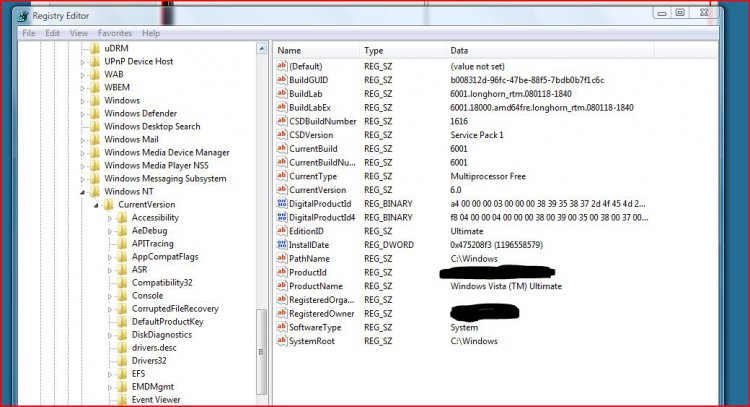Click the string icon beside CSDBuildNumber
Viewport: 750px width, 407px height.
pyautogui.click(x=282, y=121)
